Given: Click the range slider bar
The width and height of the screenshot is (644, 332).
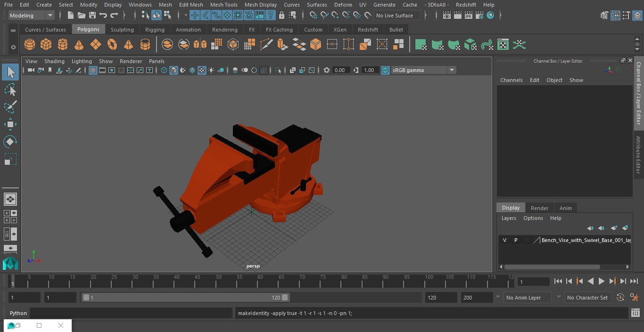Looking at the screenshot, I should (x=185, y=298).
